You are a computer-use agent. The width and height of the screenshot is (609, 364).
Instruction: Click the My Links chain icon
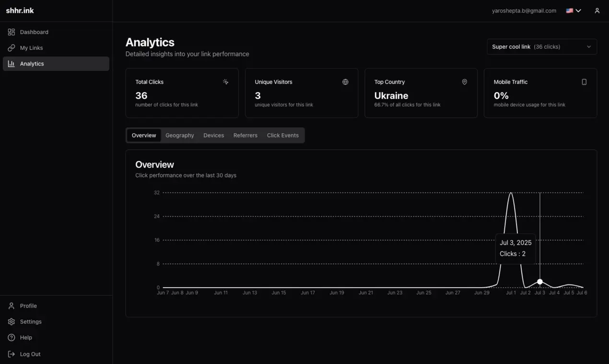tap(12, 48)
